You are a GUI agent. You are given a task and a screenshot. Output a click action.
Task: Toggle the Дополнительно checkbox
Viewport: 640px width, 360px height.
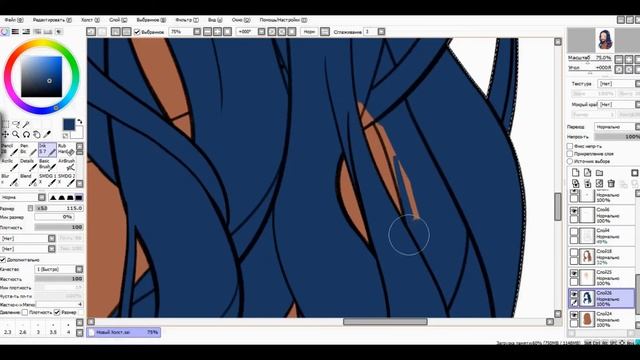pyautogui.click(x=3, y=260)
